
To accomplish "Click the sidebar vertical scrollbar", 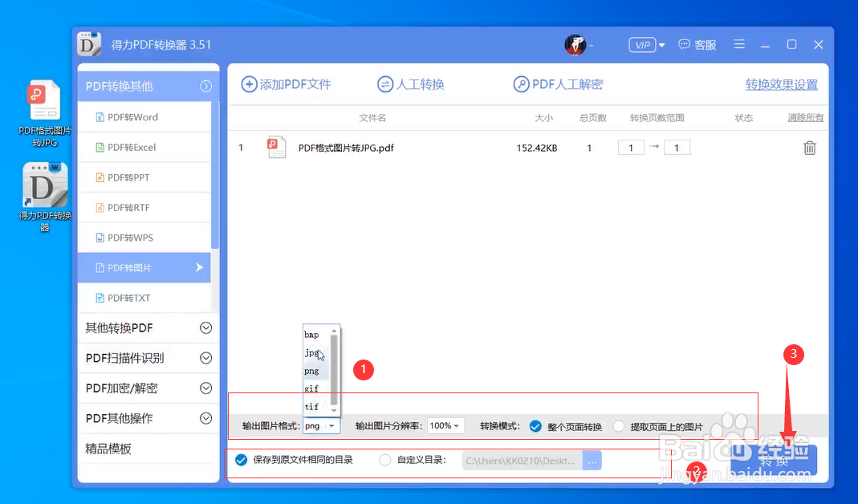I will [x=215, y=175].
